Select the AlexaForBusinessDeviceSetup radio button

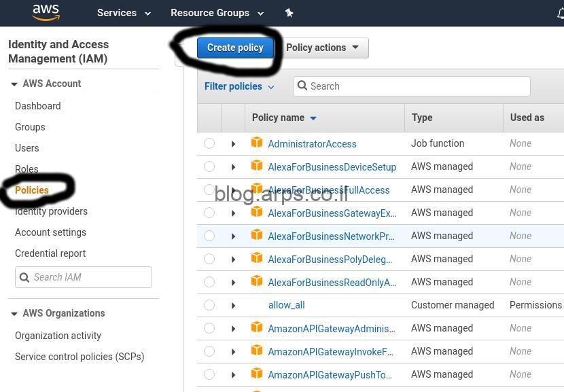point(209,166)
